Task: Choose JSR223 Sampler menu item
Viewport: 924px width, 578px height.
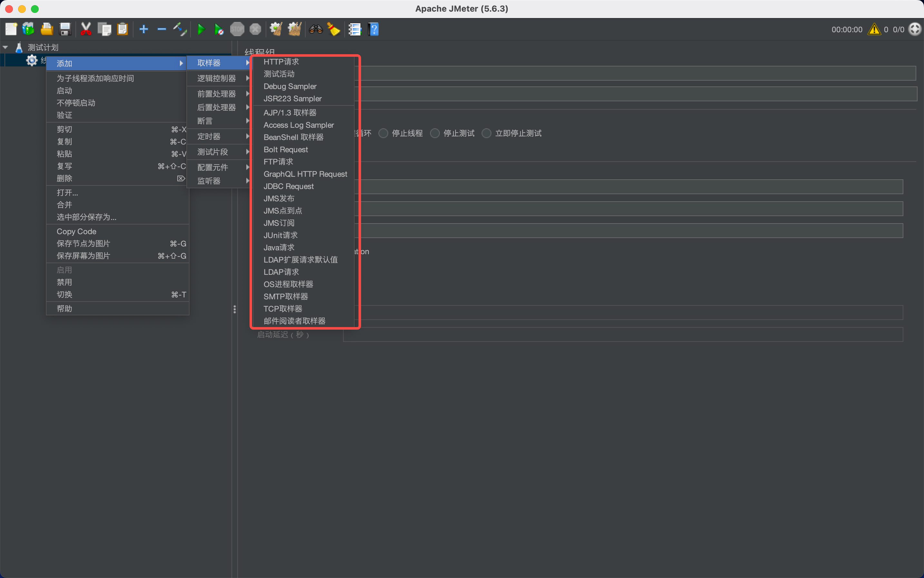Action: pos(304,99)
